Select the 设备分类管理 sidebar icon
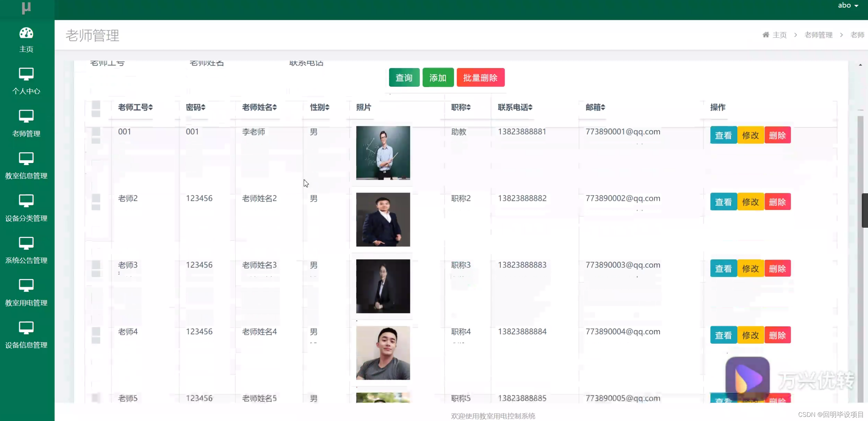This screenshot has width=868, height=421. coord(26,201)
